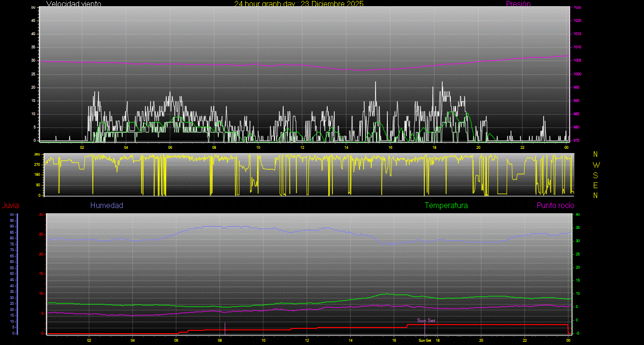Click the magenta 'Presión' label
Screen dimensions: 644x345
(x=518, y=4)
